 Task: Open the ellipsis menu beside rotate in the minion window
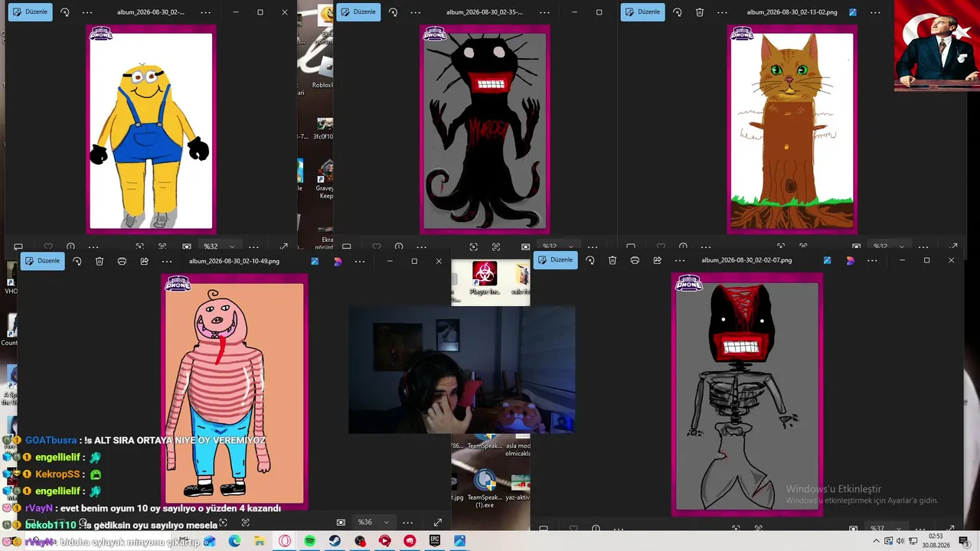87,12
